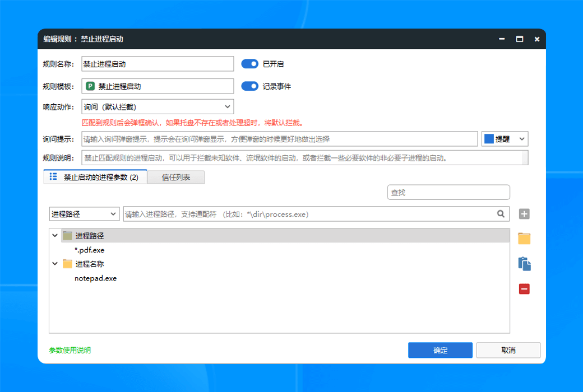
Task: Minimize the 编辑规则 dialog
Action: [x=502, y=39]
